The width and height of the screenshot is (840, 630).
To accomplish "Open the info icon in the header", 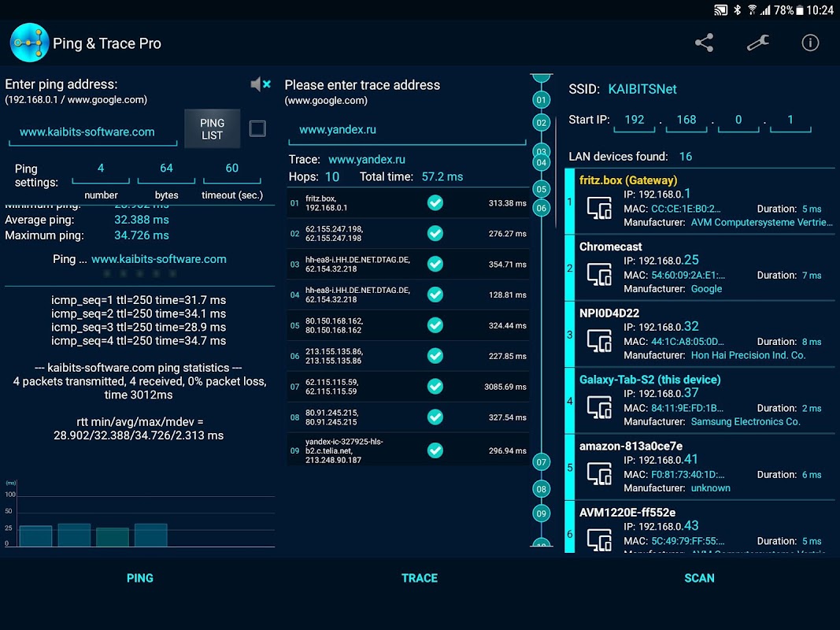I will [x=810, y=43].
